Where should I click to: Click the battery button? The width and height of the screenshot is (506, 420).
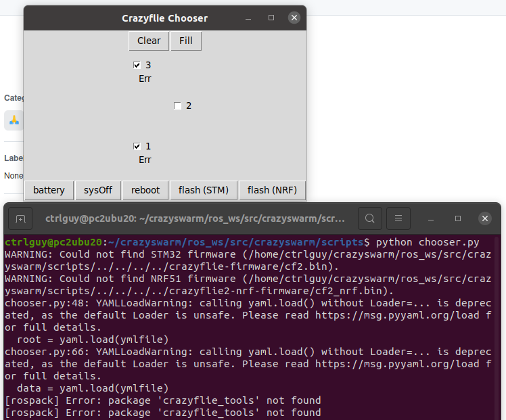pos(49,190)
